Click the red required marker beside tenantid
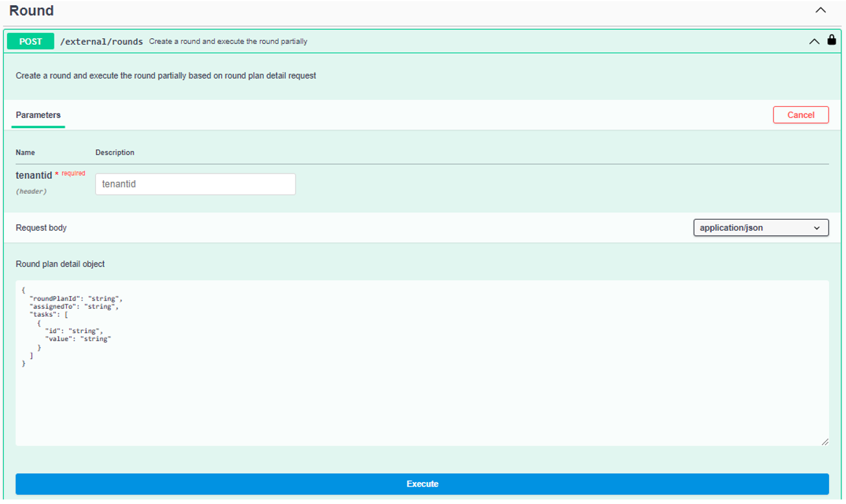846x504 pixels. coord(73,174)
